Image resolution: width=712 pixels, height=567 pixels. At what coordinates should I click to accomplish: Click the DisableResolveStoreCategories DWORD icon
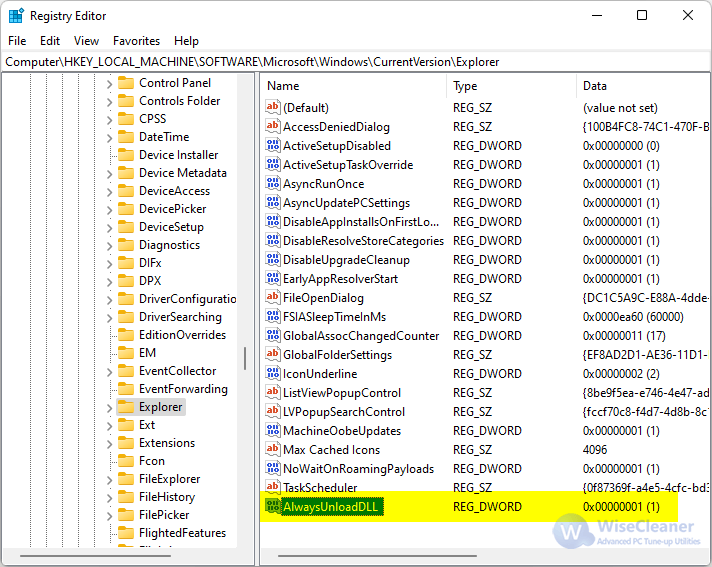click(272, 241)
